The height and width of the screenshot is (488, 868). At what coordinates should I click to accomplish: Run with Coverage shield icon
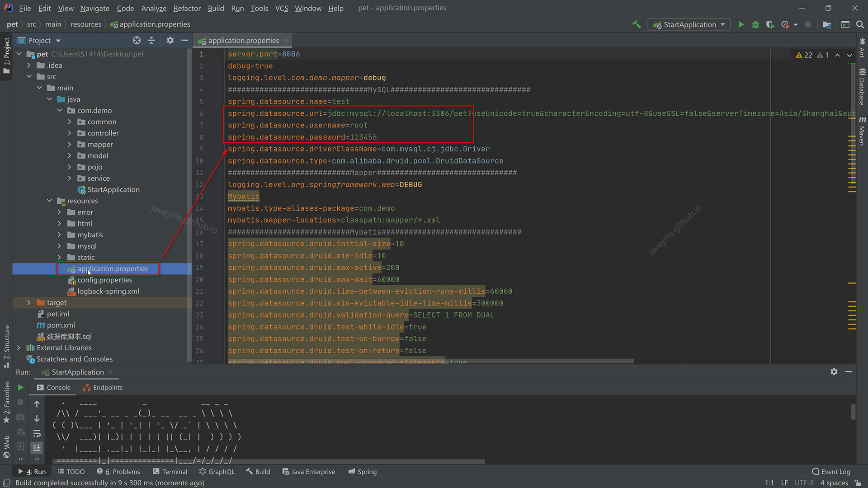(x=770, y=24)
